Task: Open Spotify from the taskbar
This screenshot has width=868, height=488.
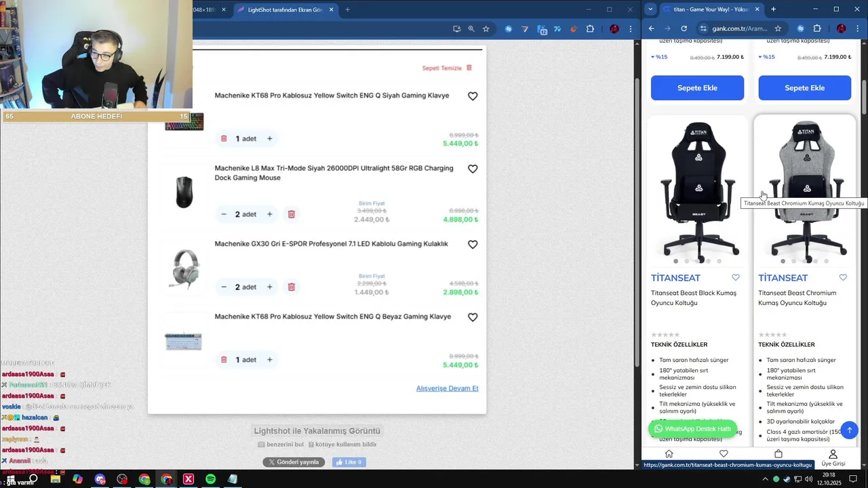Action: point(210,479)
